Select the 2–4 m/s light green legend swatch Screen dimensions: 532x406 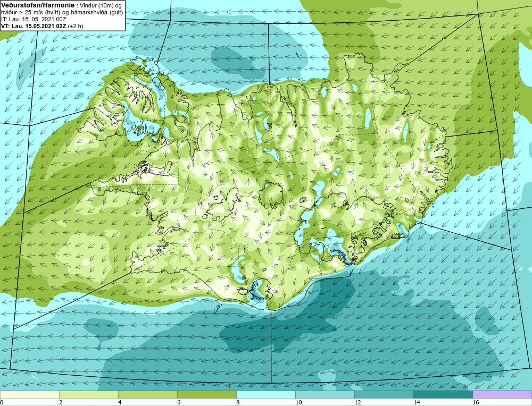coord(88,395)
